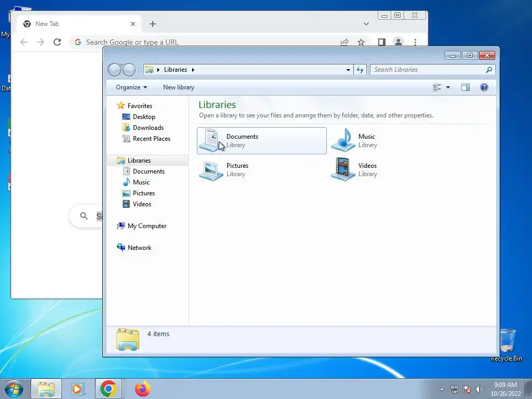This screenshot has width=532, height=399.
Task: Click Chrome forward arrow
Action: point(41,42)
